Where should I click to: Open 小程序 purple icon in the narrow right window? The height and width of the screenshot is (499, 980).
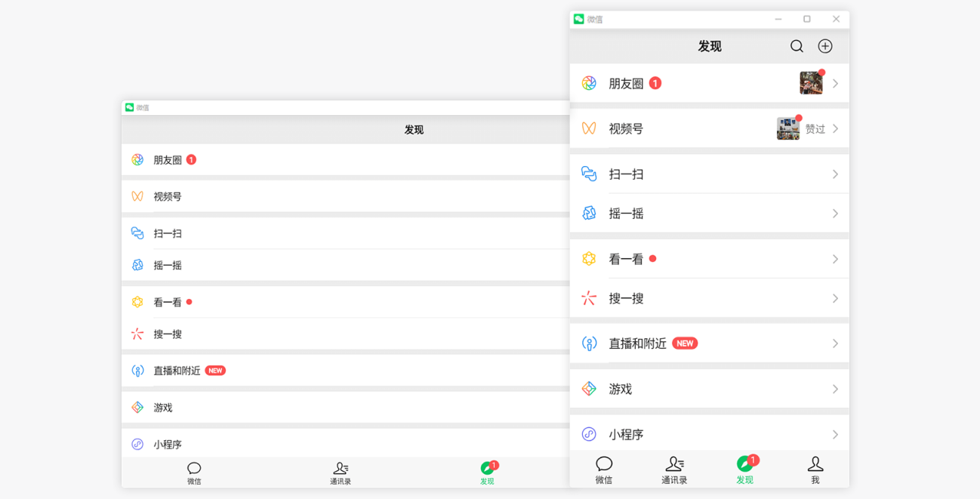pyautogui.click(x=589, y=434)
